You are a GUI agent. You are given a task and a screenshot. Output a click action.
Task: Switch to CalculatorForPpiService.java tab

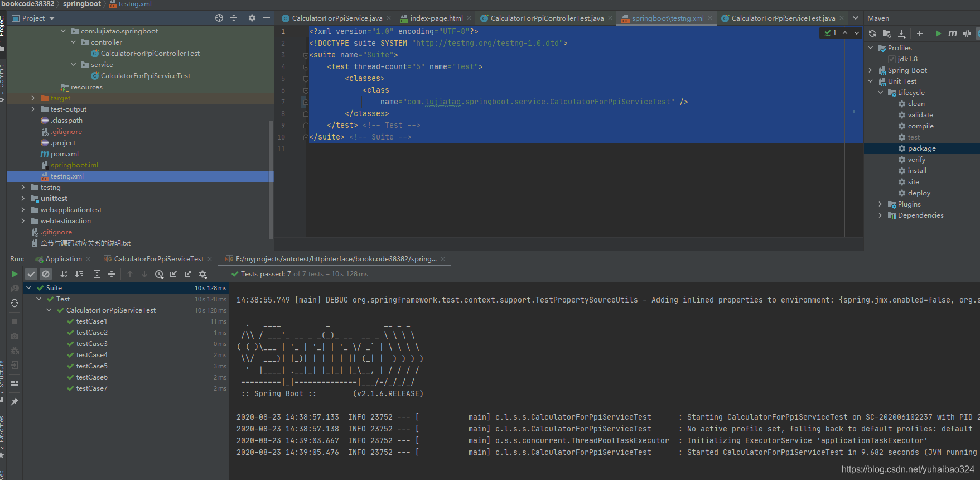coord(336,18)
